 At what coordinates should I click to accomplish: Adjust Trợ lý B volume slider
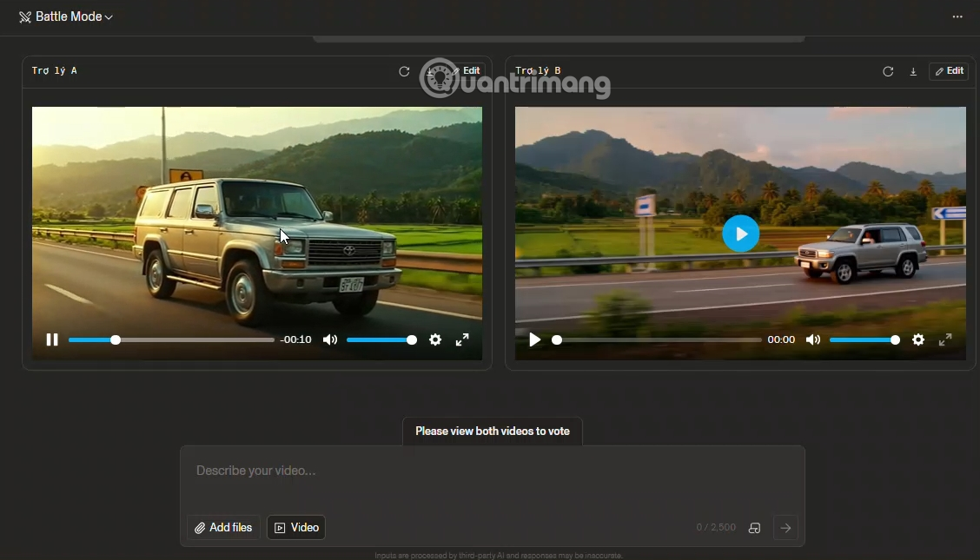[864, 339]
